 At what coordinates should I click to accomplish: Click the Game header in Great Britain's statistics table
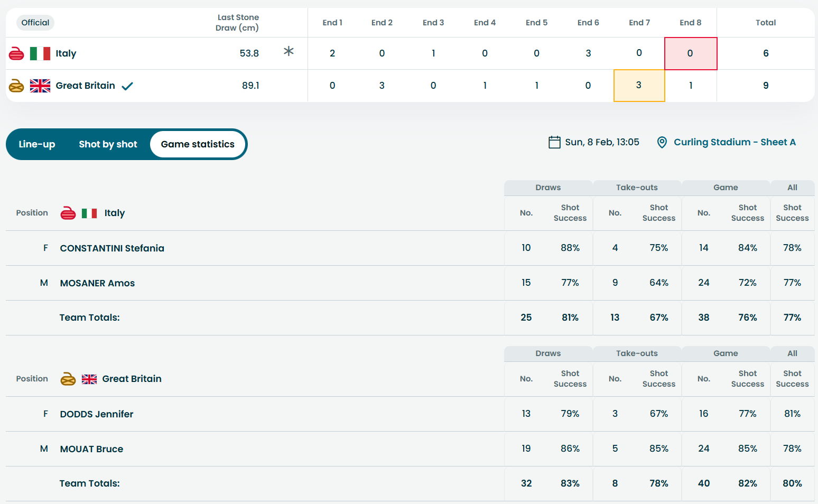[x=726, y=353]
